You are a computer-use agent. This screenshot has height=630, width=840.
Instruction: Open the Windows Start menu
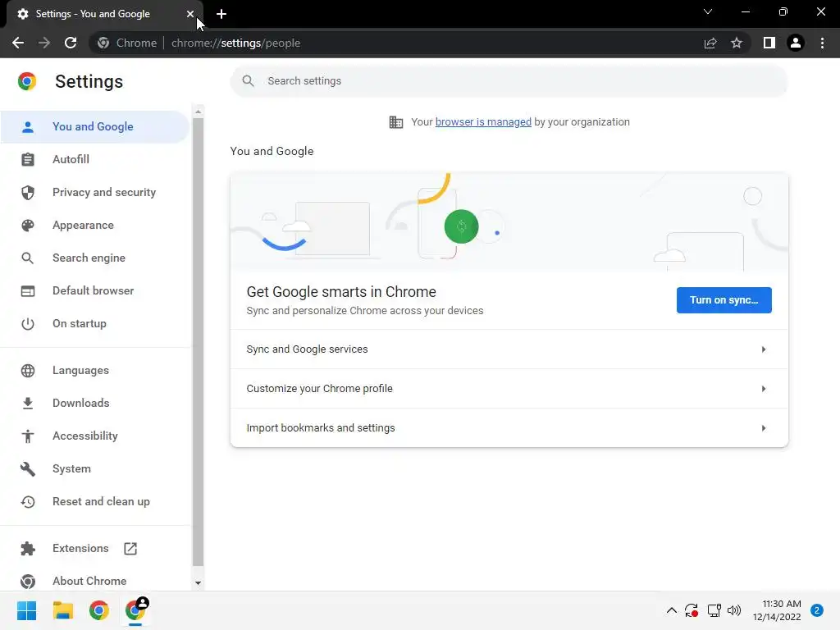27,610
